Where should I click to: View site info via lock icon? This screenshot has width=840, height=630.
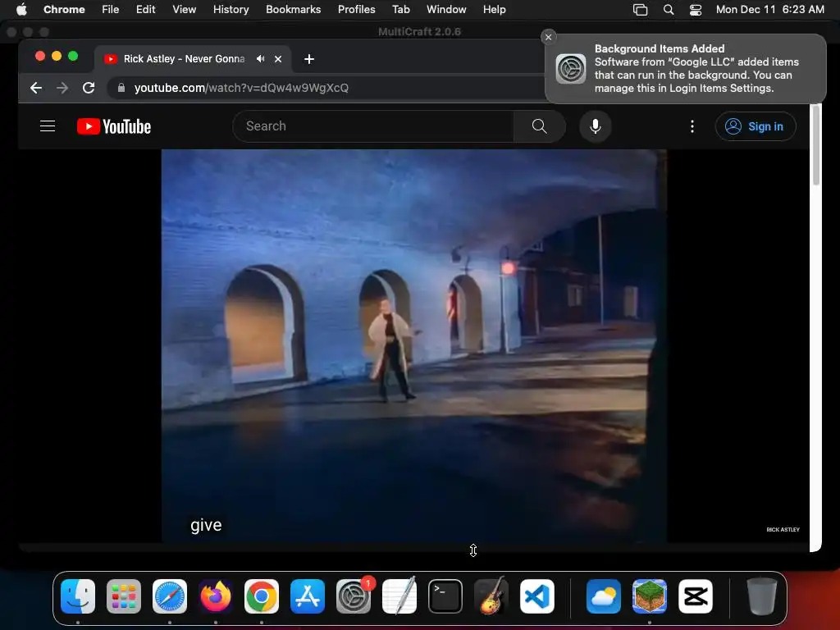[x=121, y=88]
